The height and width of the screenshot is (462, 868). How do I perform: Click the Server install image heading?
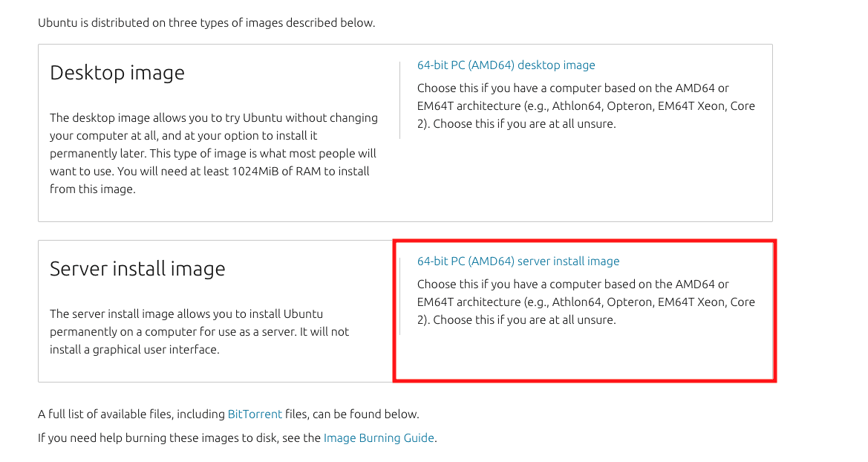[x=137, y=269]
